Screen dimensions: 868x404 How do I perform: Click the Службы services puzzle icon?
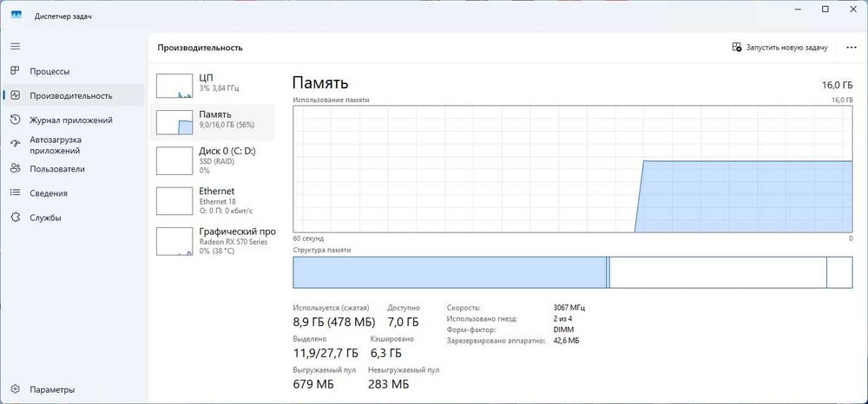[16, 218]
